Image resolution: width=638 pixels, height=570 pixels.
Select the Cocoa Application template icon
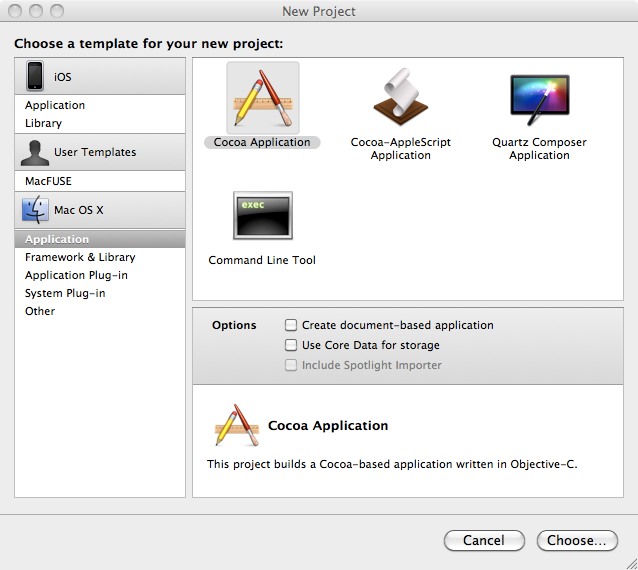point(262,98)
